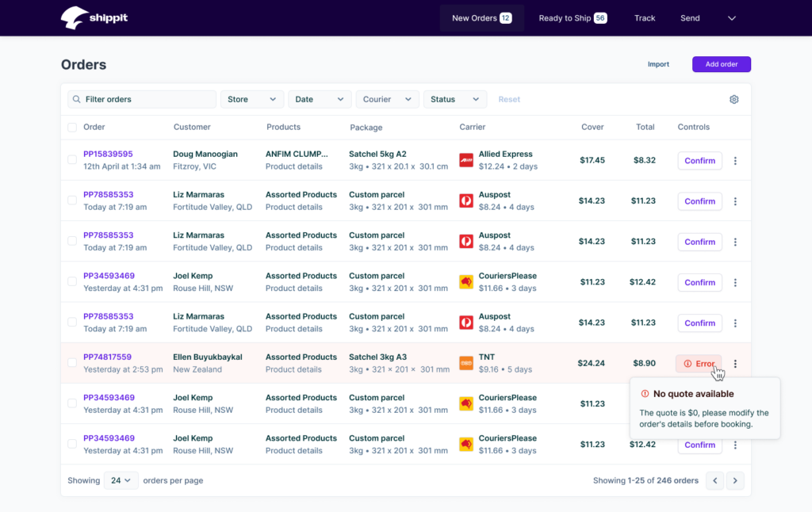The height and width of the screenshot is (512, 812).
Task: Go to next page arrow
Action: click(x=736, y=480)
